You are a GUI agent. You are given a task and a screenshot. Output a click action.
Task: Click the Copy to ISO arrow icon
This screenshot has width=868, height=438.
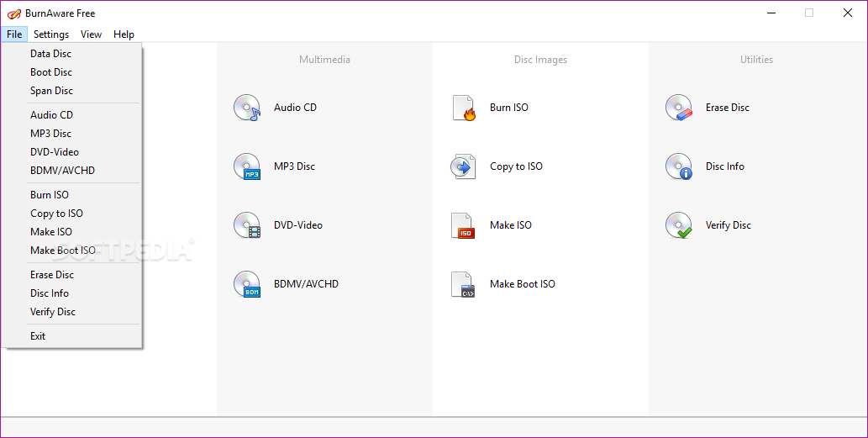tap(463, 166)
